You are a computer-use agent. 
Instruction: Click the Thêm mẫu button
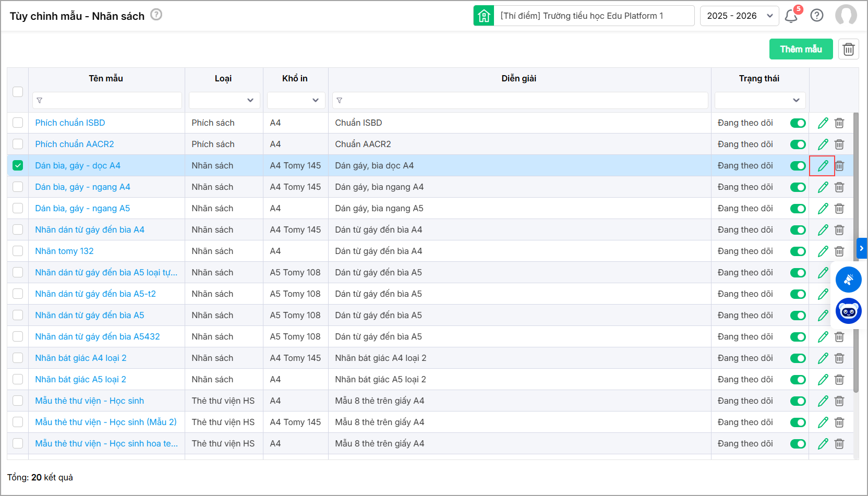[801, 49]
